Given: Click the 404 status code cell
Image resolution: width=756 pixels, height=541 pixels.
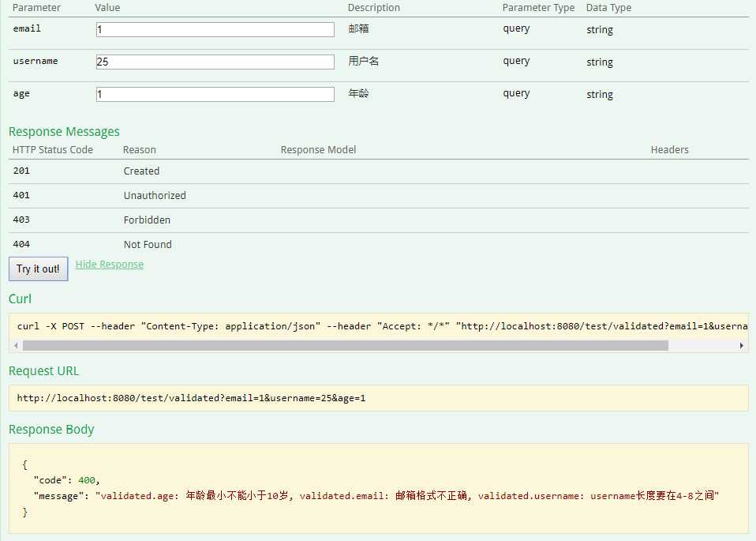Looking at the screenshot, I should coord(21,244).
